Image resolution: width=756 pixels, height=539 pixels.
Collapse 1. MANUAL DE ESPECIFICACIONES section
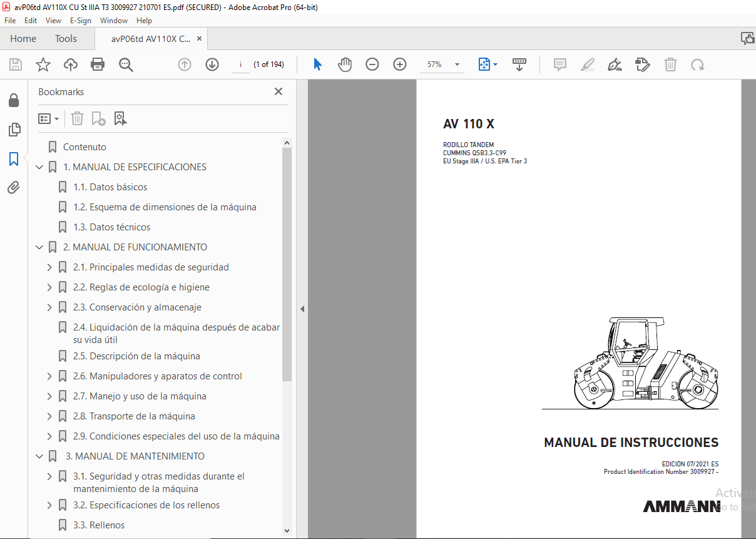(39, 167)
